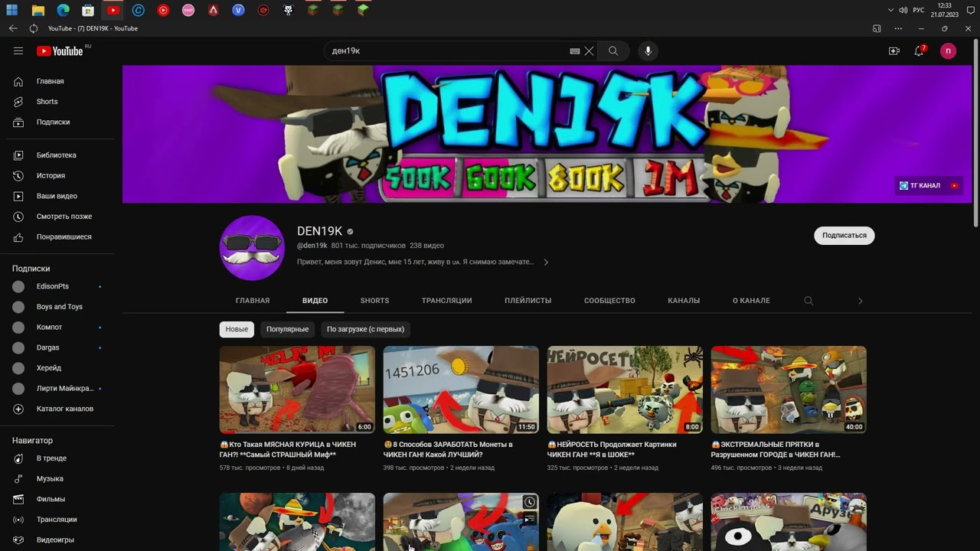The width and height of the screenshot is (980, 551).
Task: Switch to the ГЛАВНАЯ channel tab
Action: [x=253, y=301]
